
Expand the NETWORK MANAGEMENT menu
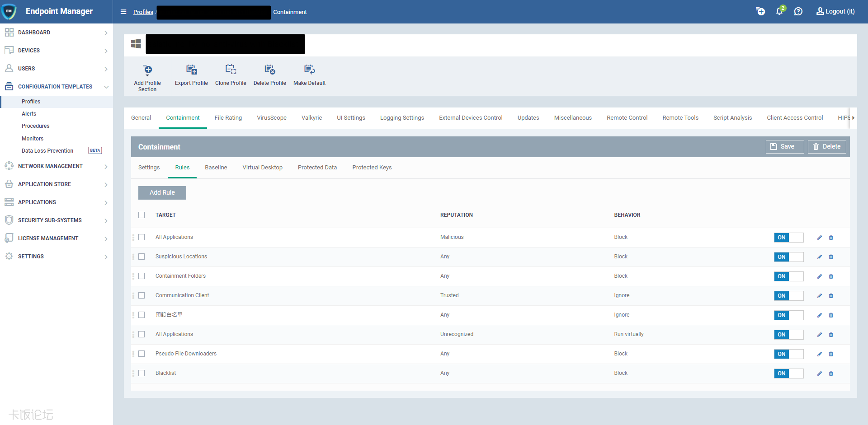[57, 166]
